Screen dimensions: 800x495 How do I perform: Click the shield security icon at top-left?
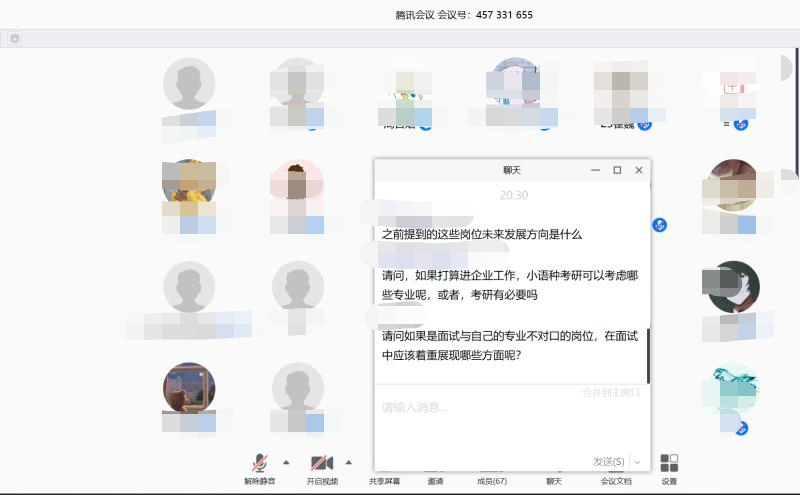coord(14,38)
